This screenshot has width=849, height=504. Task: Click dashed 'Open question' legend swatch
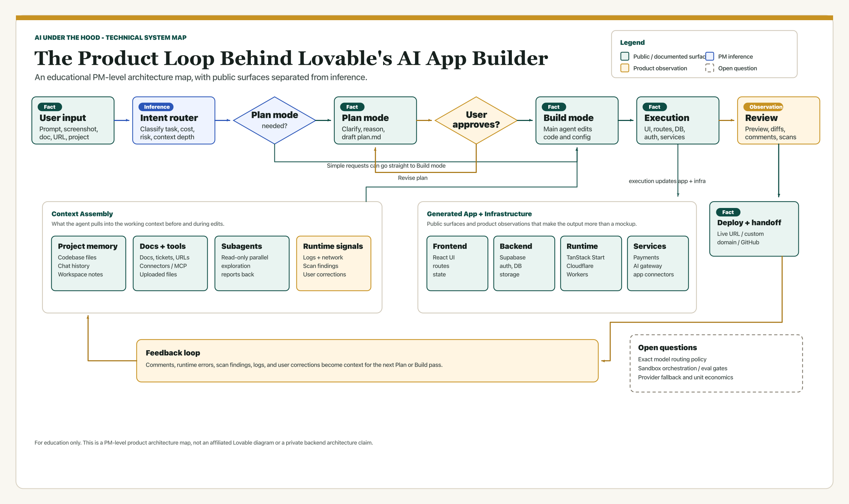(x=710, y=68)
